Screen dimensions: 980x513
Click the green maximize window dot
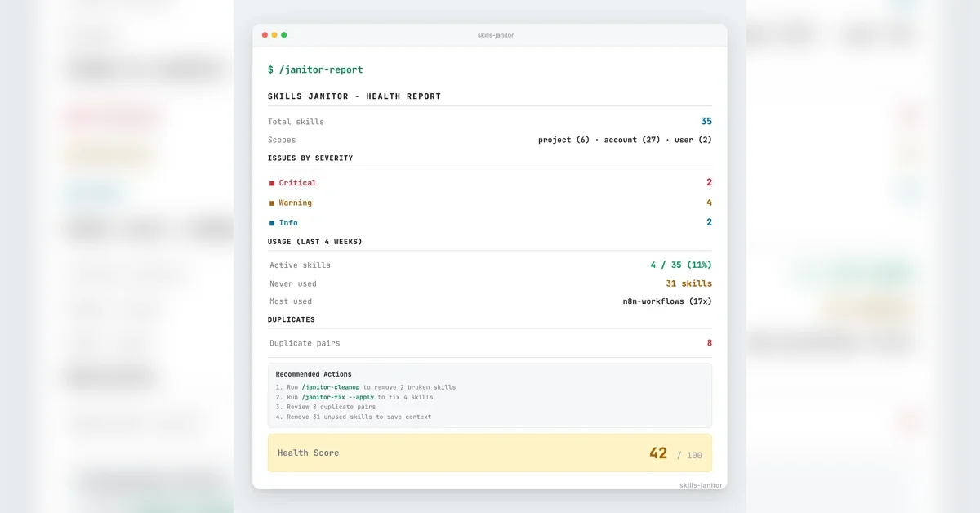pos(284,35)
